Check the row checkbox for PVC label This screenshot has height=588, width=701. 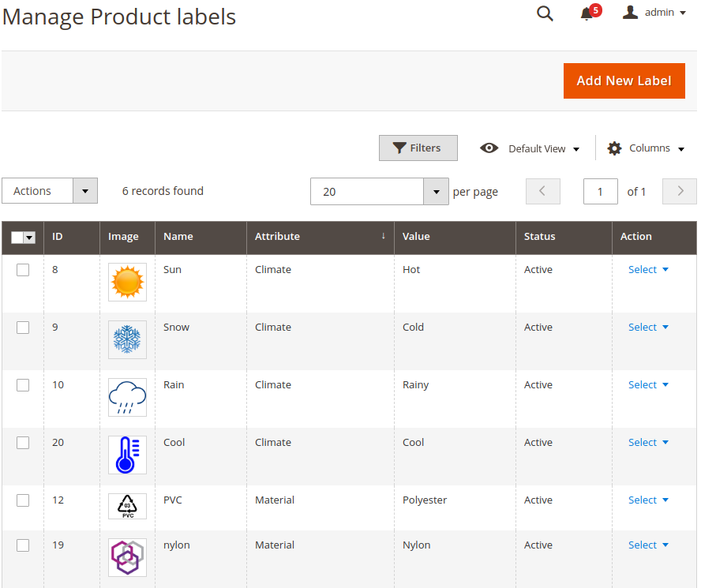(23, 500)
